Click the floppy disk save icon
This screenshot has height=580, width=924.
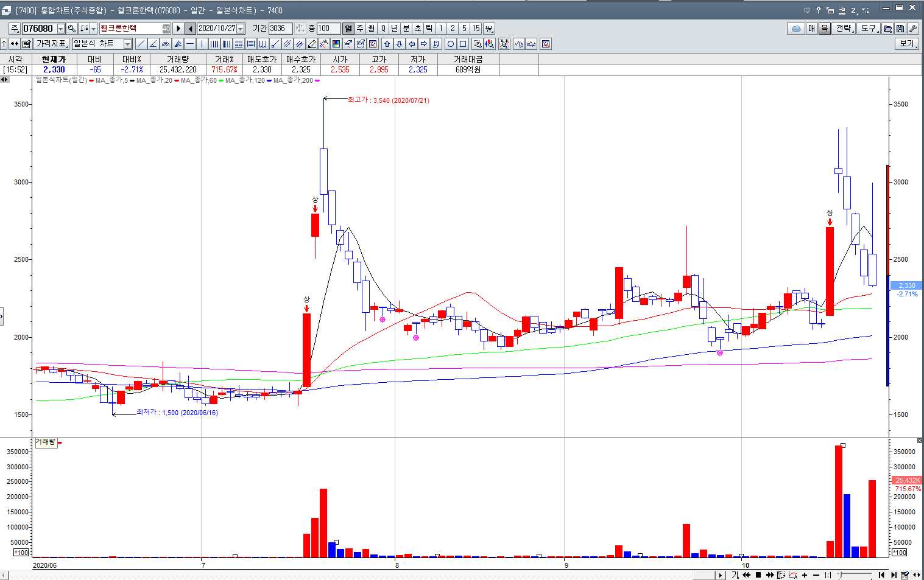coord(900,29)
